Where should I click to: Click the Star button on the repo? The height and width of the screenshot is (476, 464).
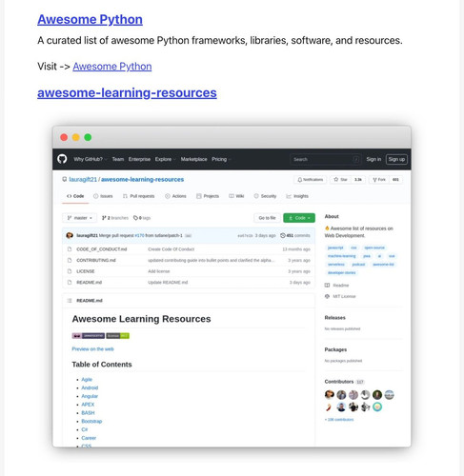340,180
